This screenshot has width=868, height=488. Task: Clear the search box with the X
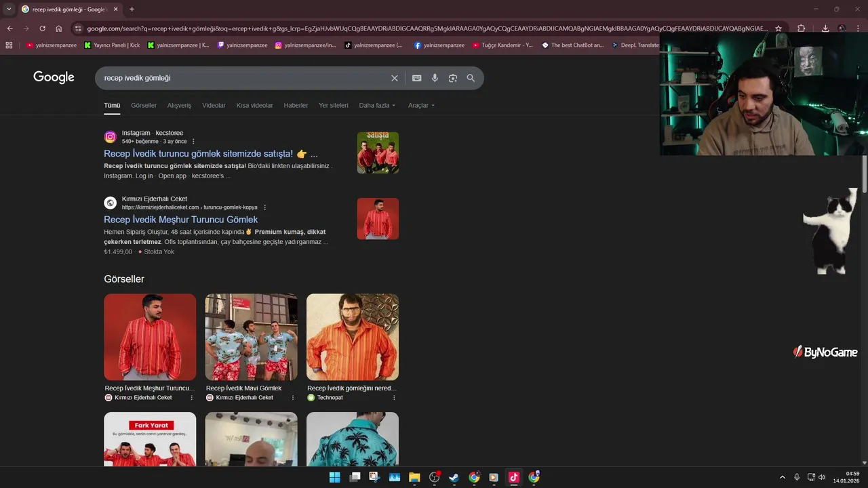(395, 78)
